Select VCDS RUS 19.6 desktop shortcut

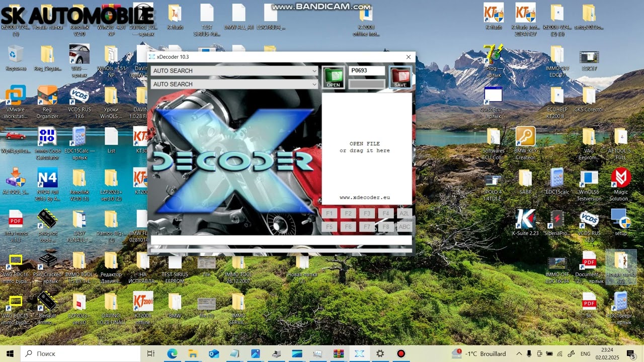[x=79, y=103]
